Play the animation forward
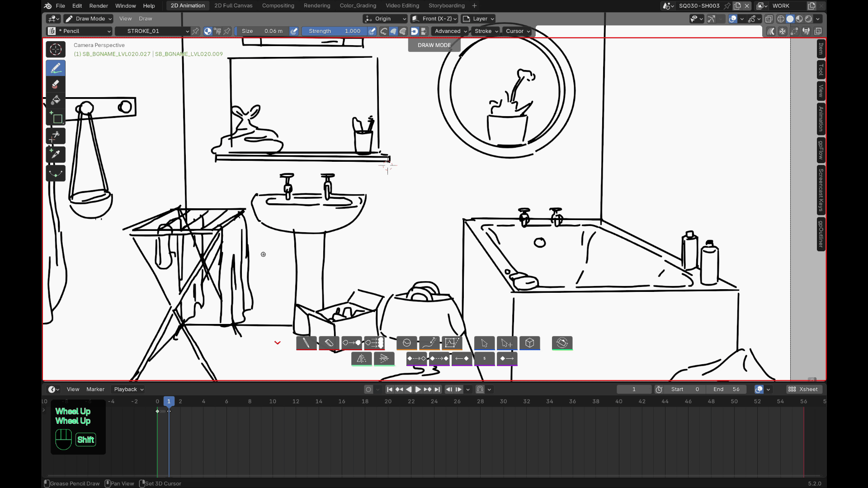This screenshot has width=868, height=488. [x=418, y=389]
